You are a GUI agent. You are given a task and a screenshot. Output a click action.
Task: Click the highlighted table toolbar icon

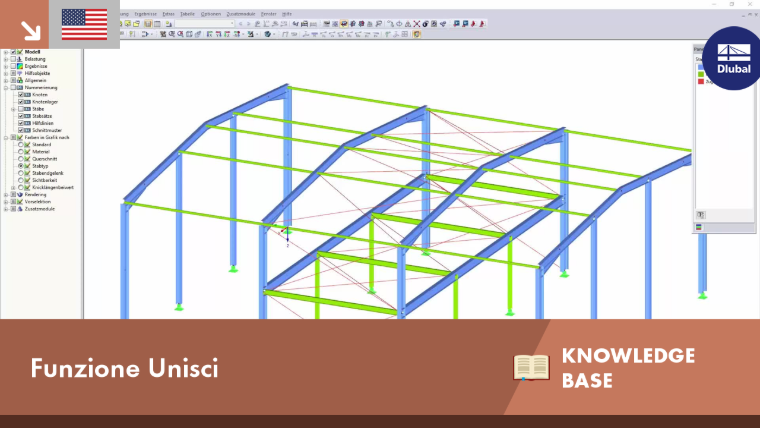click(148, 24)
